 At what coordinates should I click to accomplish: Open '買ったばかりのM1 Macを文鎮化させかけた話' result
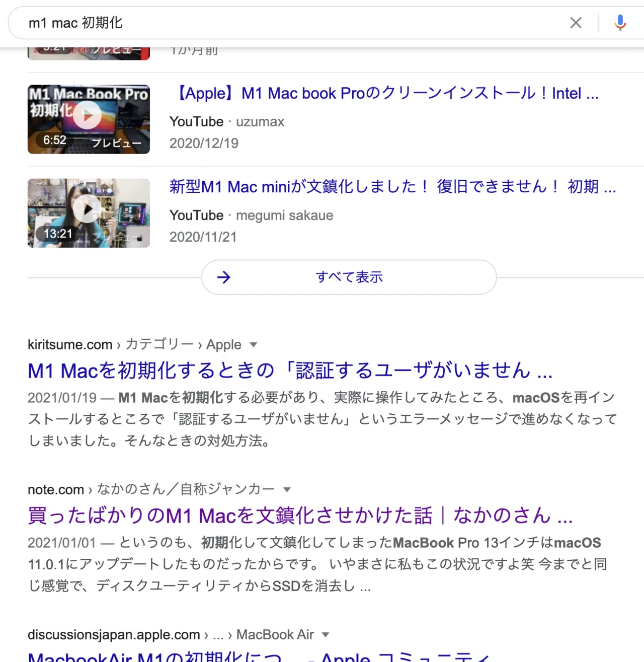(x=300, y=516)
